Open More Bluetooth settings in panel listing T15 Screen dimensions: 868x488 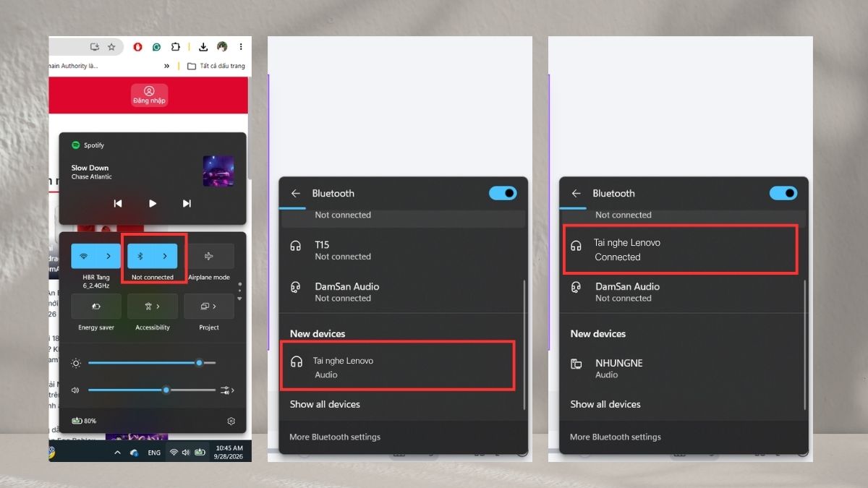pyautogui.click(x=335, y=437)
